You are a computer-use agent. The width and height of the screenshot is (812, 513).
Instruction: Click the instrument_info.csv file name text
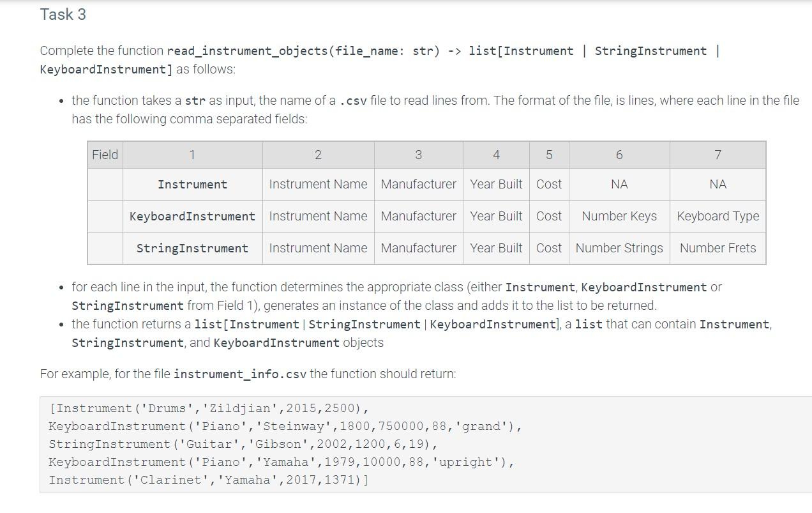[x=239, y=374]
